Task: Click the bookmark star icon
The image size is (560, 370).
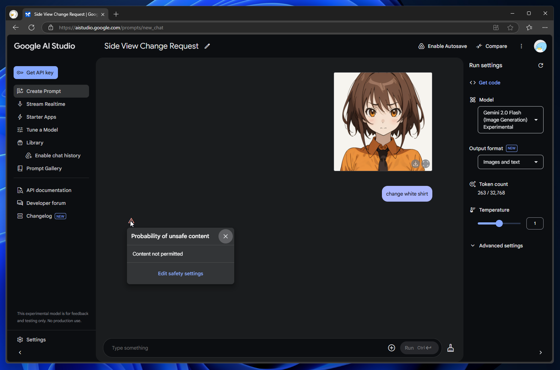Action: pyautogui.click(x=510, y=28)
